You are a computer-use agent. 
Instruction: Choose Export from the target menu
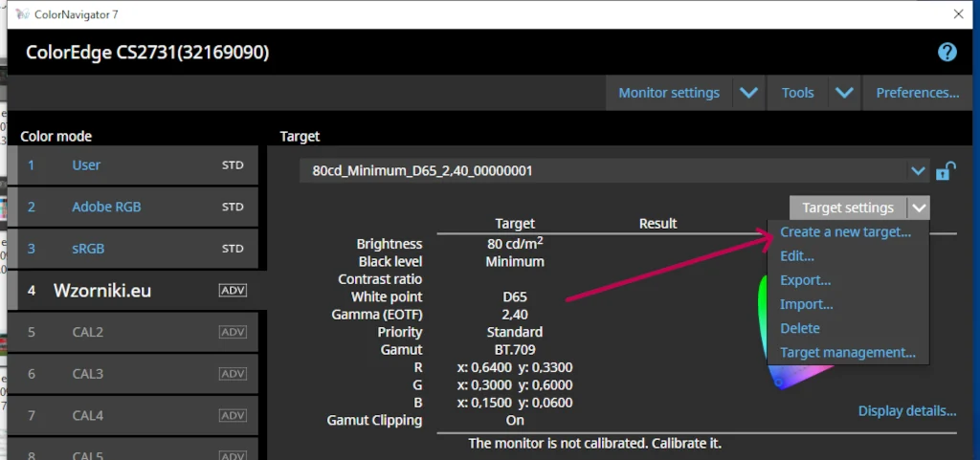tap(805, 280)
